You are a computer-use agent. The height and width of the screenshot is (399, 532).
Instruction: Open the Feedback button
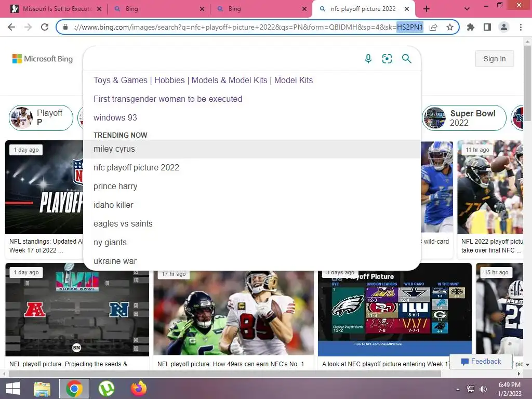(481, 362)
